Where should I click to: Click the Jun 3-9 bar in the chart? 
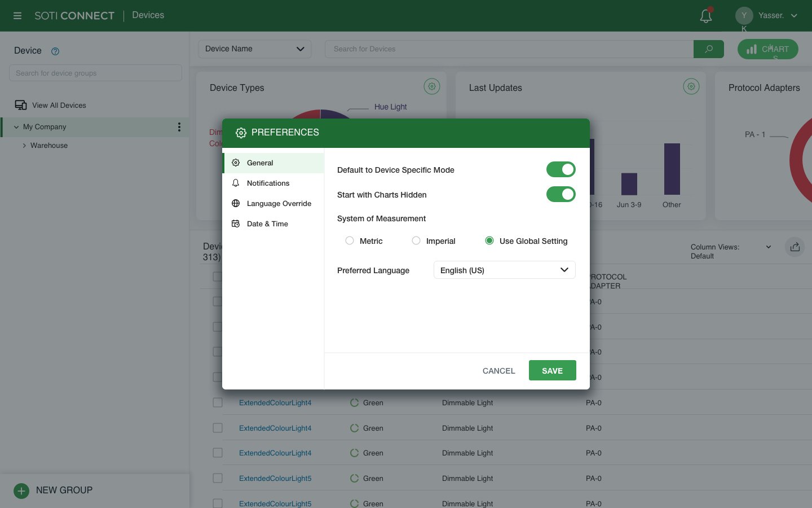pyautogui.click(x=629, y=184)
